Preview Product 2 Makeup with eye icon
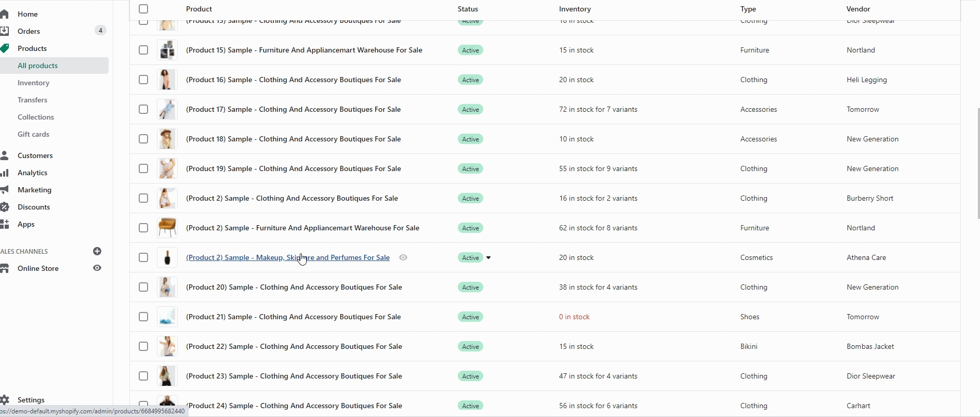Viewport: 980px width, 417px height. tap(403, 257)
